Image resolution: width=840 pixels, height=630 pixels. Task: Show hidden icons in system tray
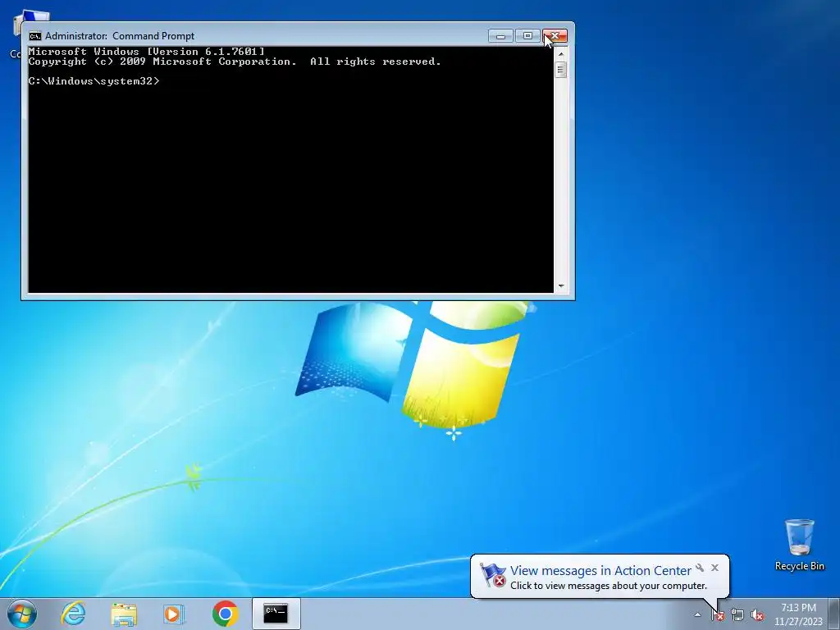tap(697, 615)
